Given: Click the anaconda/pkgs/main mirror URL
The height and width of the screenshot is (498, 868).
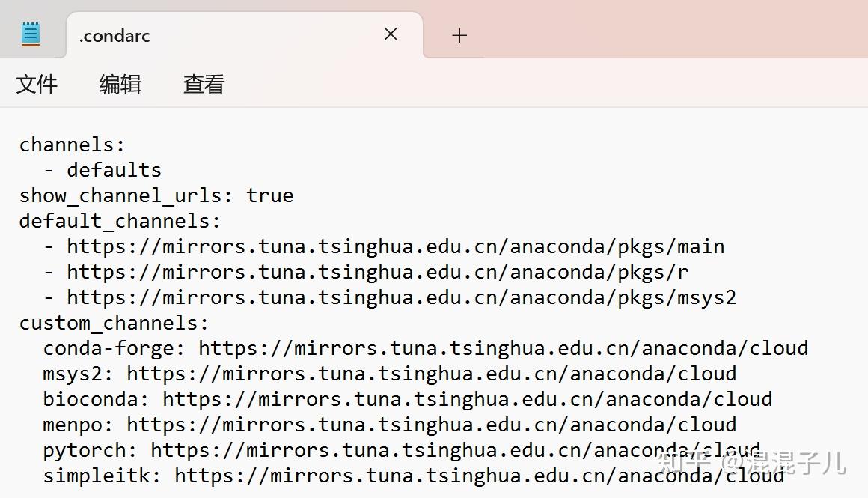Looking at the screenshot, I should point(393,246).
